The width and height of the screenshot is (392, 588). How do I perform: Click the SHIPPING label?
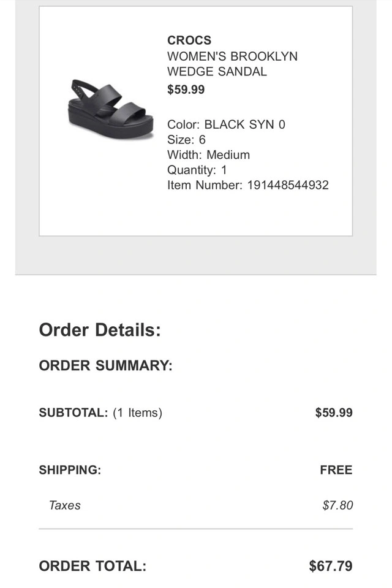coord(70,470)
